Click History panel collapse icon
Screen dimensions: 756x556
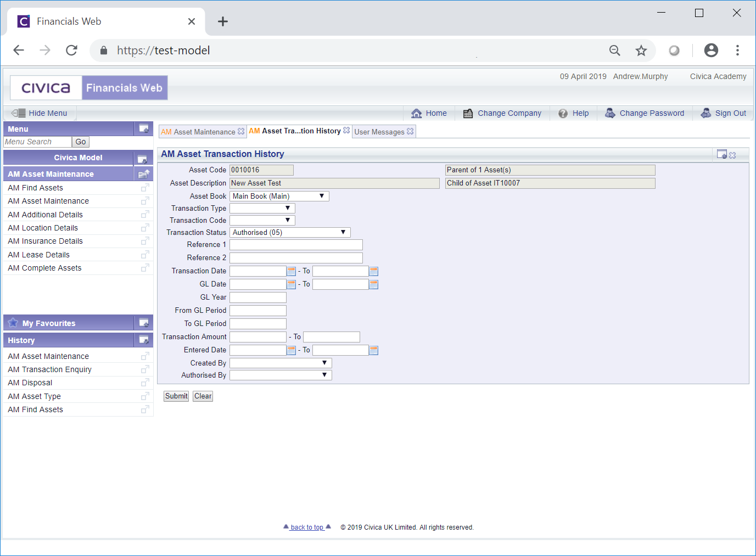144,340
